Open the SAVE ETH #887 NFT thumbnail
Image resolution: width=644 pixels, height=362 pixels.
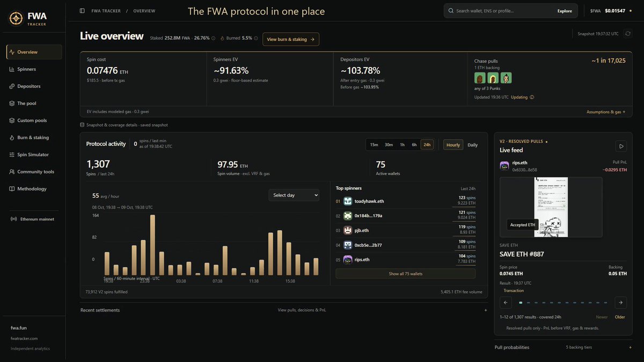click(551, 207)
